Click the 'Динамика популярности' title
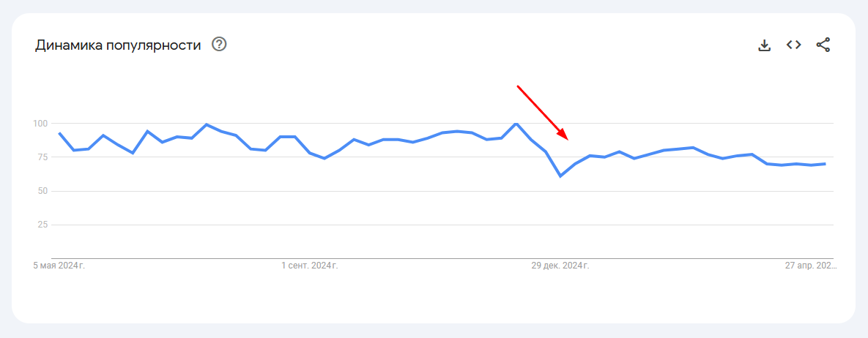868x338 pixels. coord(118,45)
